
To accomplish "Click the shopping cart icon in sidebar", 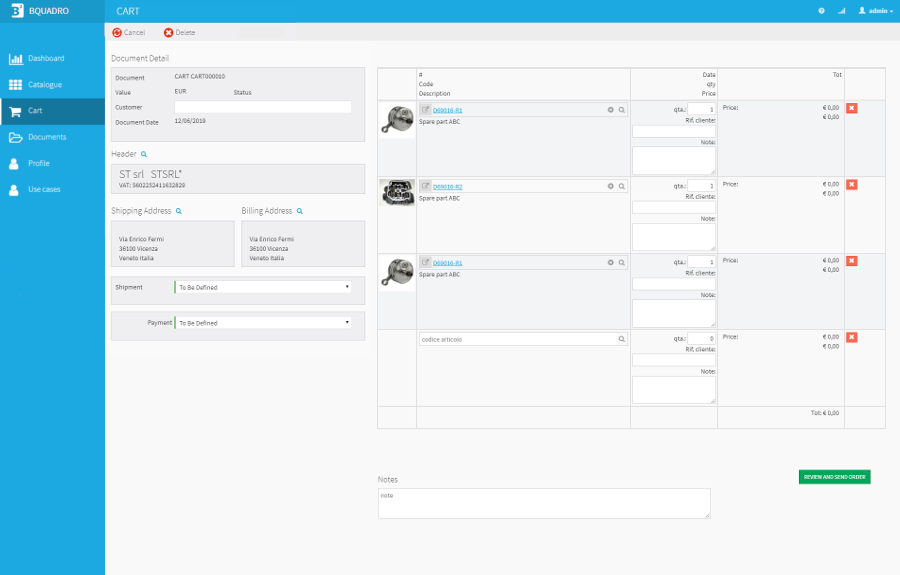I will coord(15,111).
